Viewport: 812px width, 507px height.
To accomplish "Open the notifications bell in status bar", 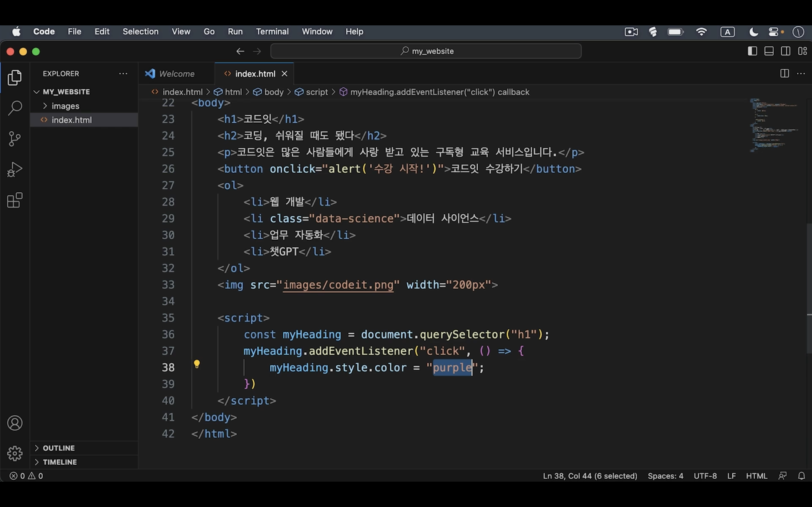I will click(x=802, y=475).
